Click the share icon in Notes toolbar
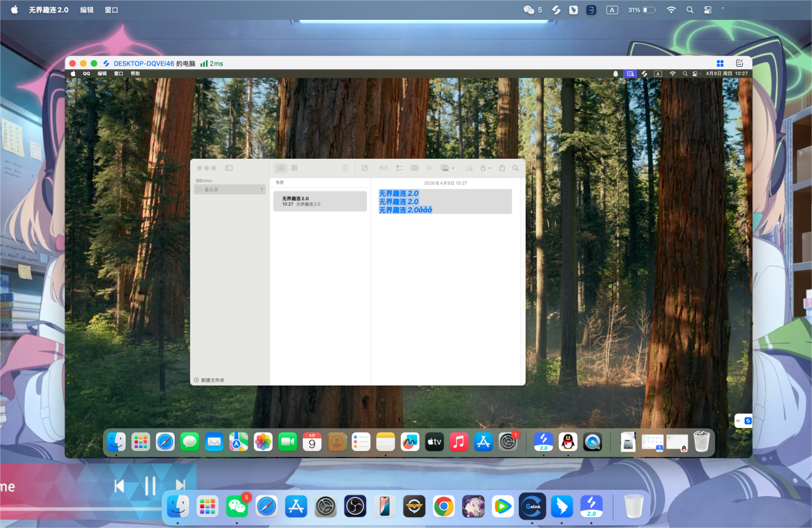Image resolution: width=812 pixels, height=528 pixels. coord(502,168)
